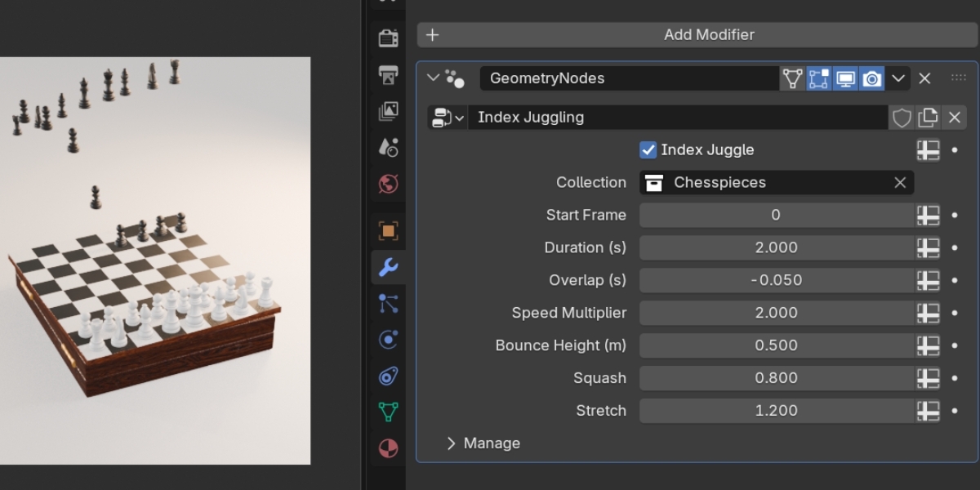
Task: Open the World properties icon
Action: [x=389, y=184]
